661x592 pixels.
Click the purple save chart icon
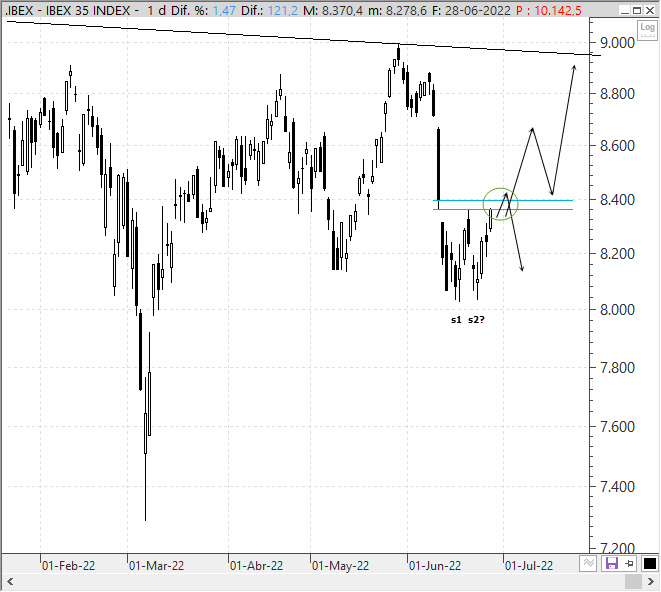(611, 563)
